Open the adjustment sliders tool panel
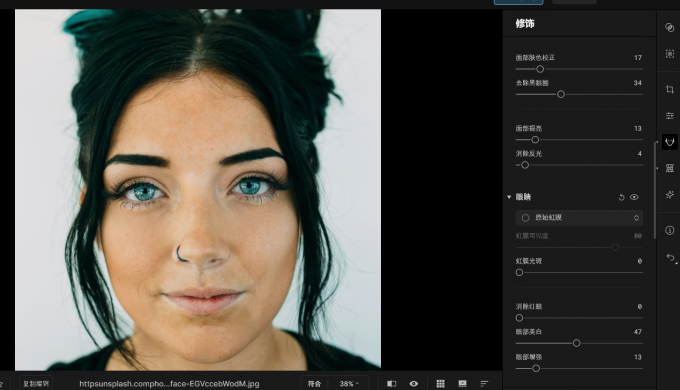The width and height of the screenshot is (680, 390). pos(670,115)
